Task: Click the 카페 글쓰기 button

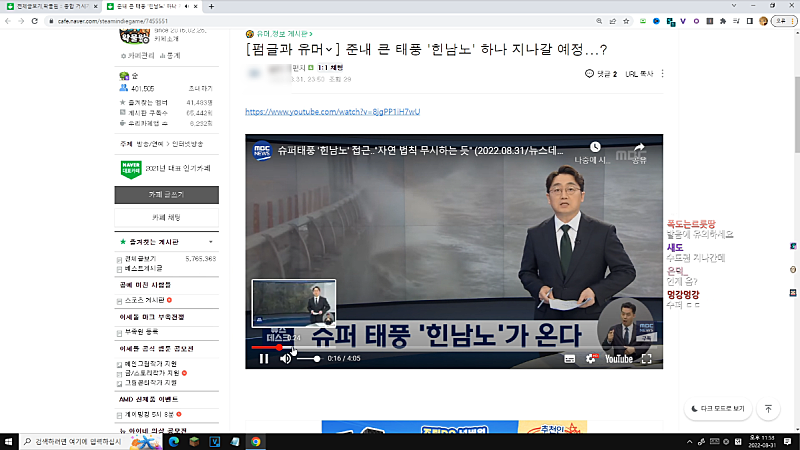Action: (166, 194)
